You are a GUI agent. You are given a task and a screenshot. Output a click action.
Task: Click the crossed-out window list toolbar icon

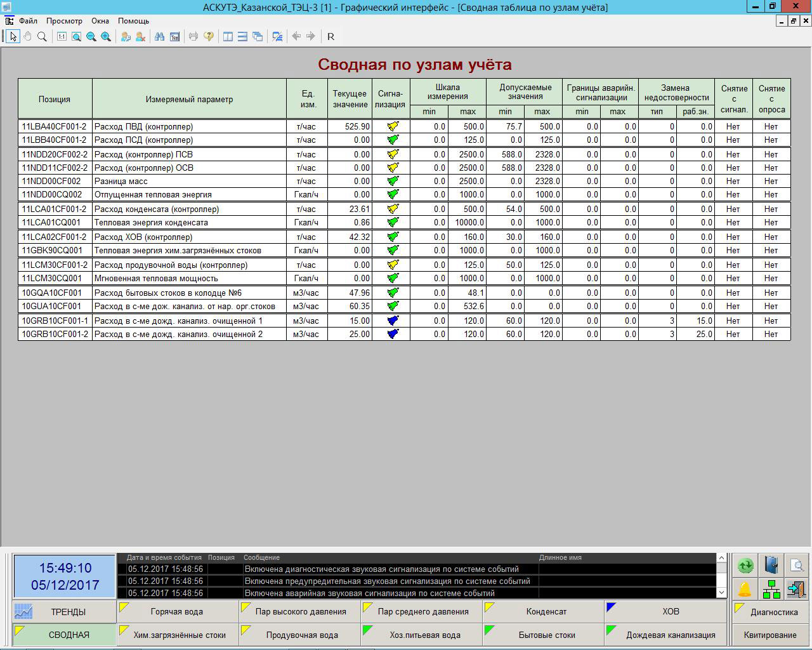pyautogui.click(x=277, y=36)
